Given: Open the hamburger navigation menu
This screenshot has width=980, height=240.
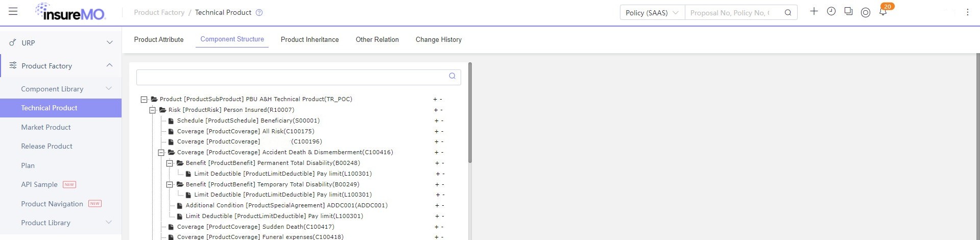Looking at the screenshot, I should (x=13, y=12).
